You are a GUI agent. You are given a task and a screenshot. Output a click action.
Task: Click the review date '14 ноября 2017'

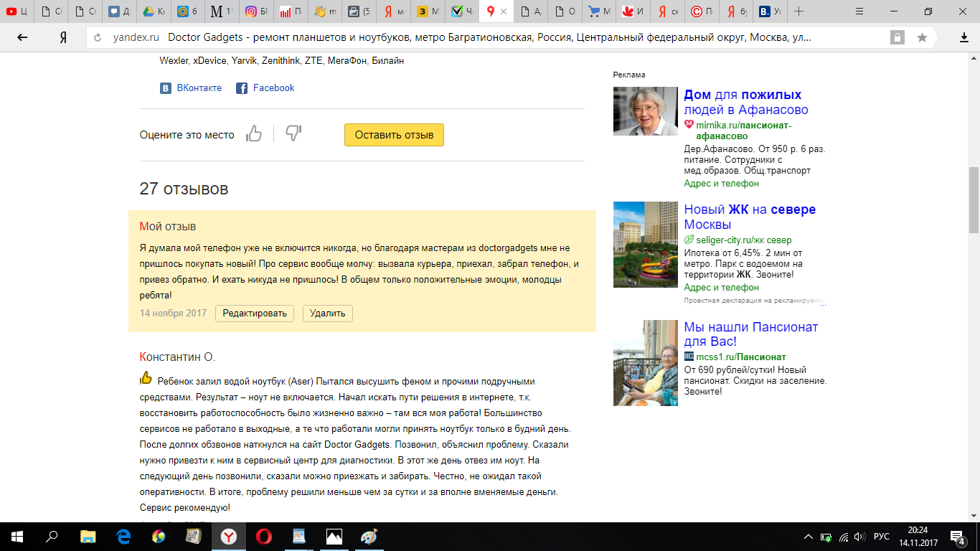173,314
